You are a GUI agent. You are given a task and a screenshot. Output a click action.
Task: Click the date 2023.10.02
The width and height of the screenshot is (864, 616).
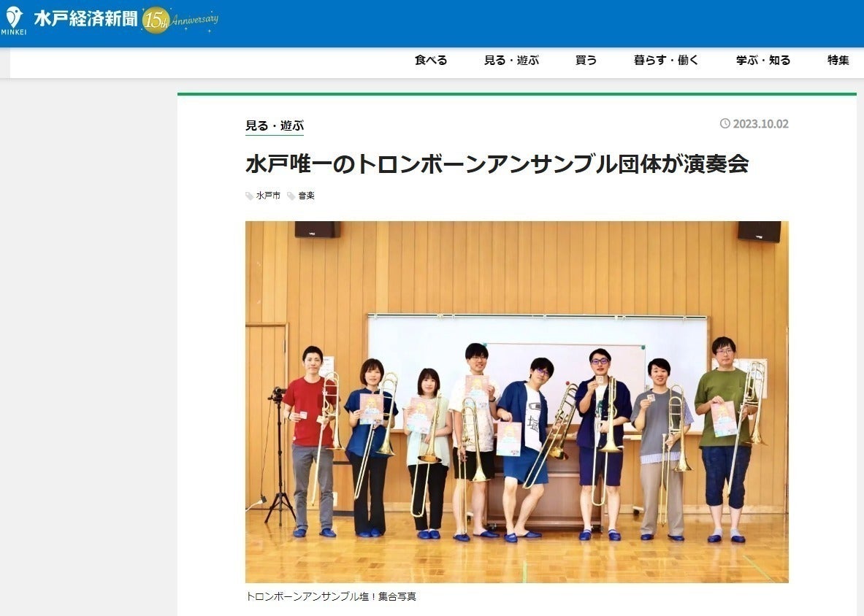(x=761, y=123)
